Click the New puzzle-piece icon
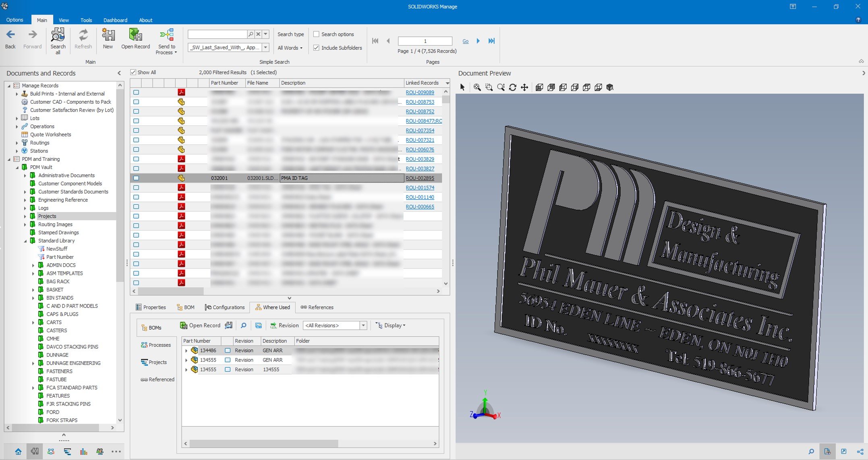868x460 pixels. [x=108, y=35]
